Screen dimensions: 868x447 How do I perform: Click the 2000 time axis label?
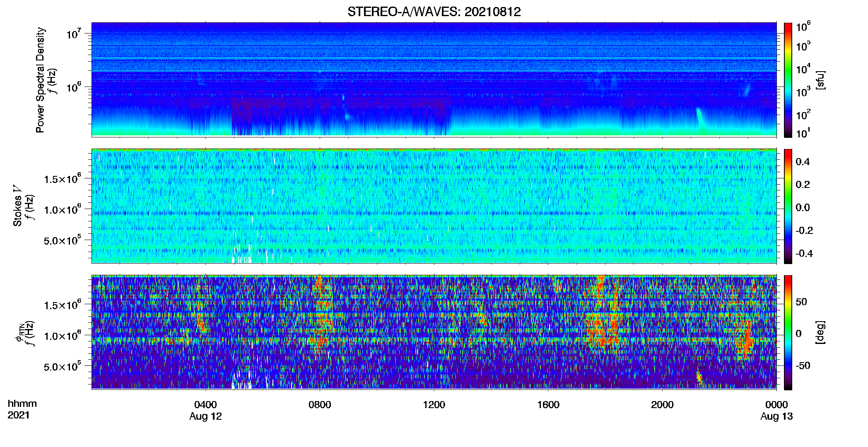[662, 405]
